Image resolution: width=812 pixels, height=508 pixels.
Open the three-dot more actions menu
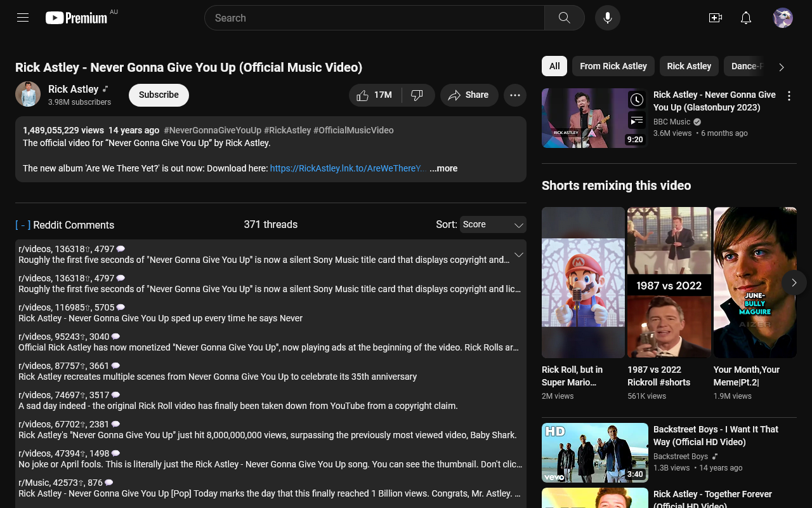click(515, 95)
